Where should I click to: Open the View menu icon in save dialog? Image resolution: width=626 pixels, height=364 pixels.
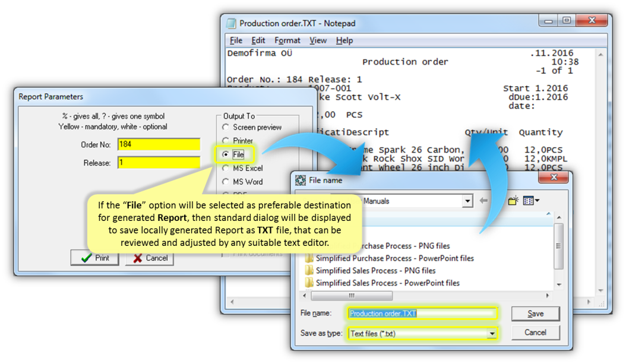pyautogui.click(x=531, y=200)
